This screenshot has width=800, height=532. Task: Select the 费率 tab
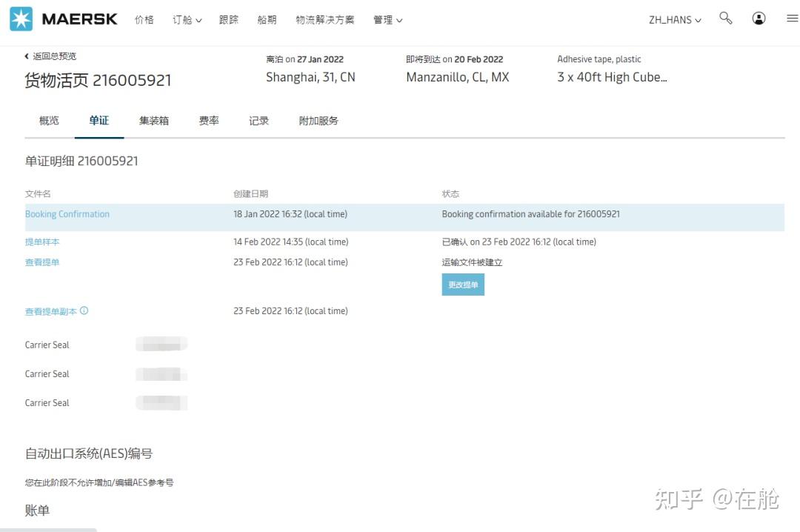click(x=208, y=120)
